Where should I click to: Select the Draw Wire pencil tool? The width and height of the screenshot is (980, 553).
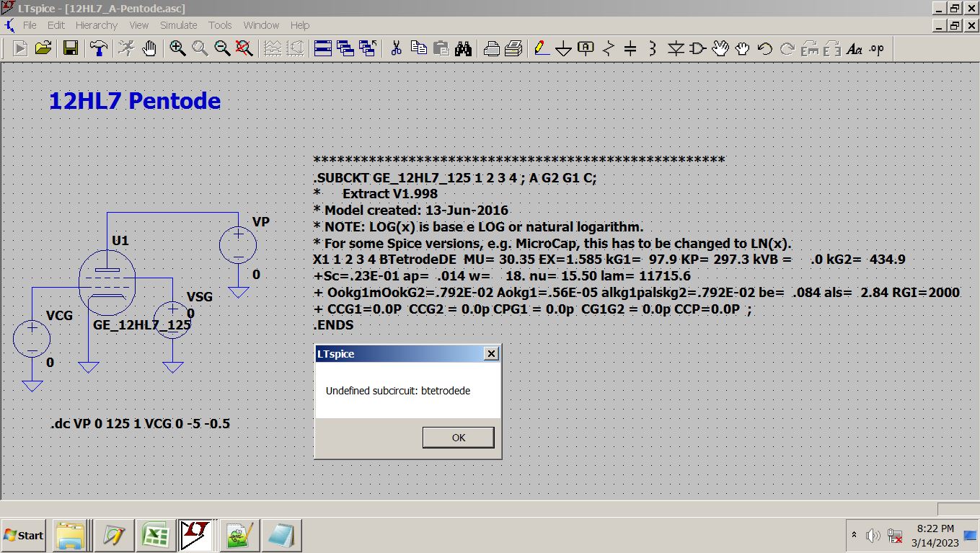(542, 48)
